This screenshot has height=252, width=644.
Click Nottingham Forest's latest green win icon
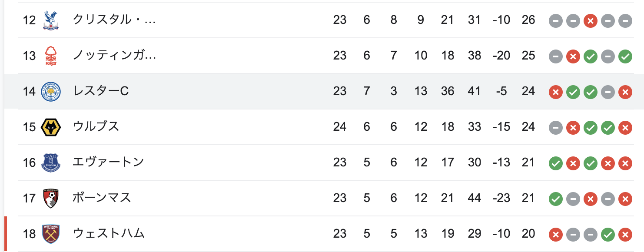(x=625, y=56)
